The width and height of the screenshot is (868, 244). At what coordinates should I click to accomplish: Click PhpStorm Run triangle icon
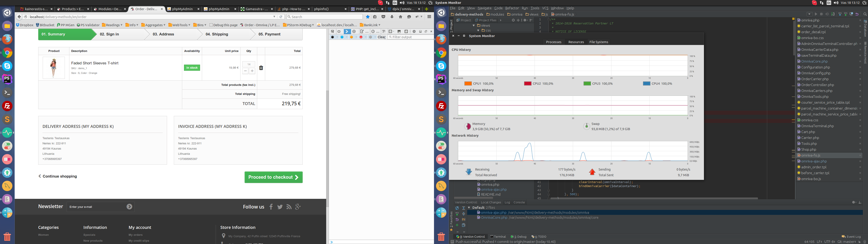(816, 14)
